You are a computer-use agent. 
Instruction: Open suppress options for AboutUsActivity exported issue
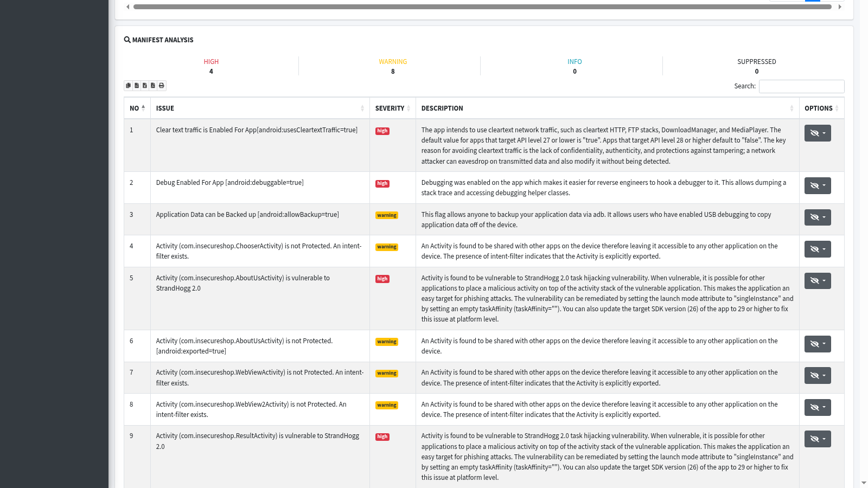(x=818, y=344)
